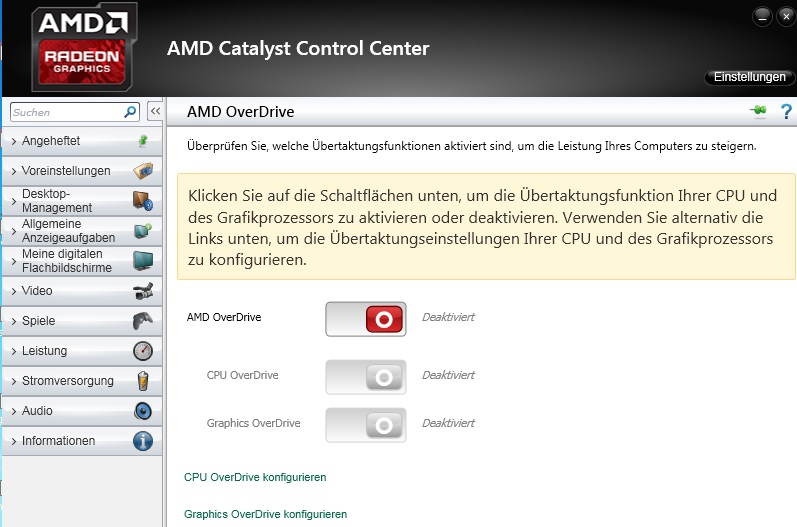The height and width of the screenshot is (527, 797).
Task: Expand the Stromversorgung section chevron
Action: click(x=14, y=381)
